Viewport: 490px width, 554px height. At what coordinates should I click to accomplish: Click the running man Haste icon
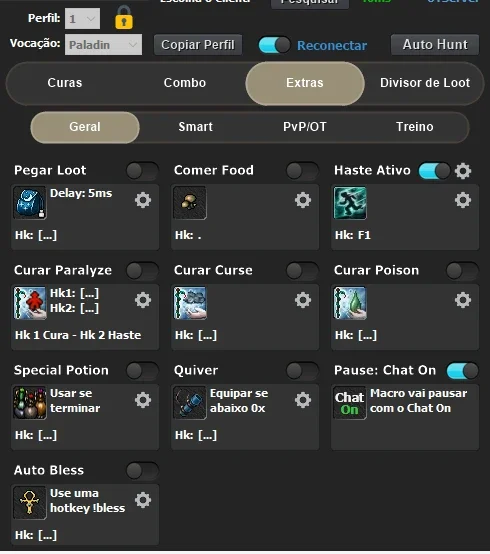[350, 203]
